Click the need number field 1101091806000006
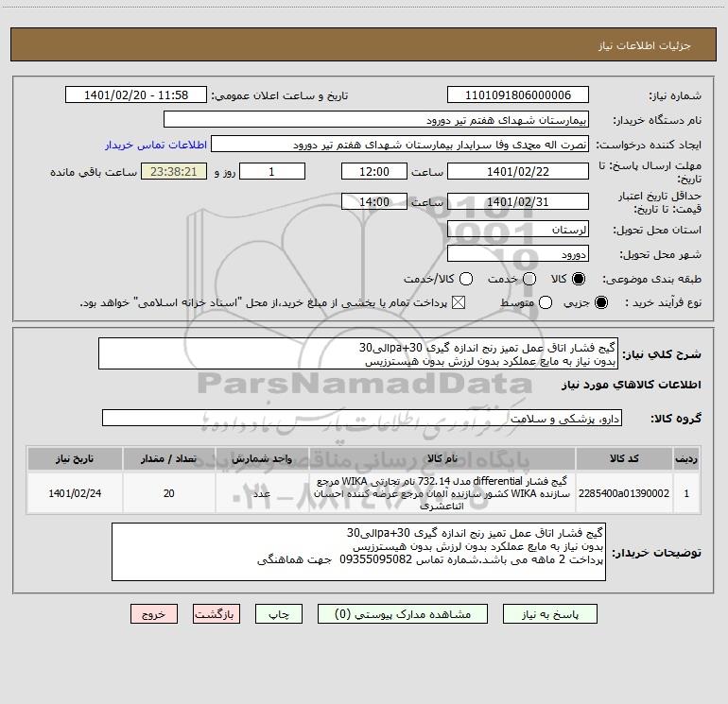Viewport: 728px width, 704px height. pos(518,94)
